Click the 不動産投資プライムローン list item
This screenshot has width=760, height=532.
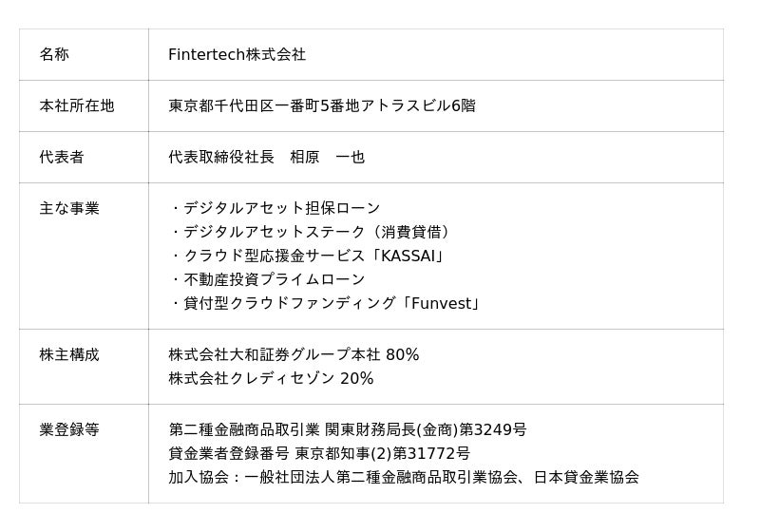click(x=268, y=280)
